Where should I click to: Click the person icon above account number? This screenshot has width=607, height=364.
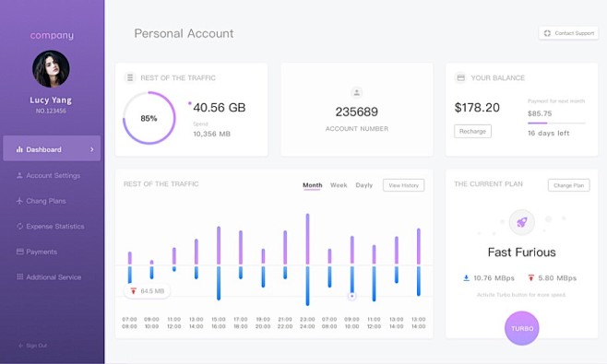click(356, 92)
